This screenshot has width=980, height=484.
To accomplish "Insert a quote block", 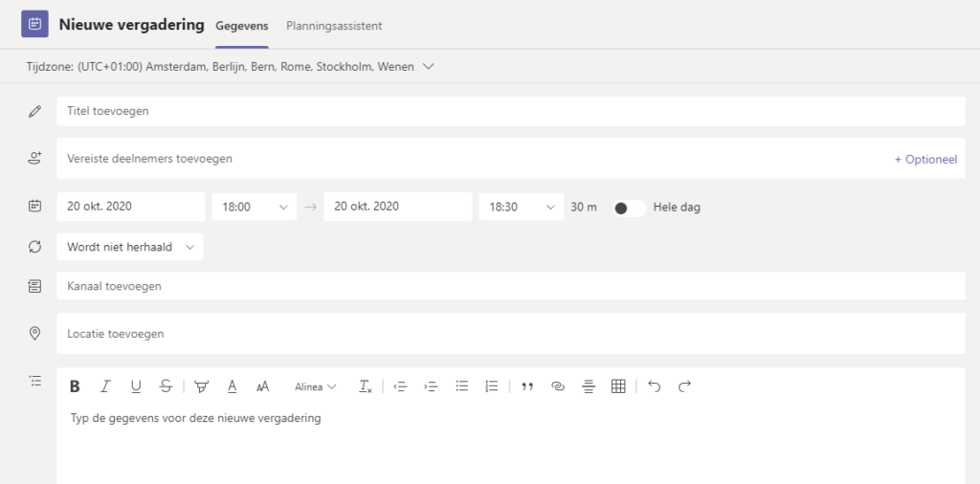I will click(x=527, y=386).
